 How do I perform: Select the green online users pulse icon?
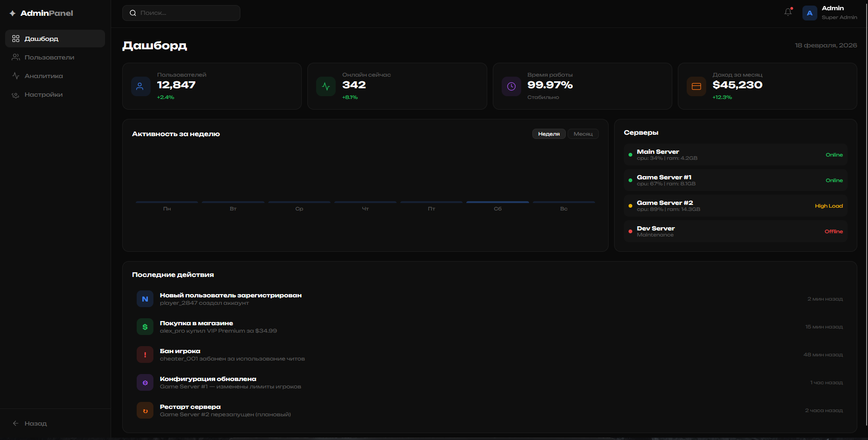(325, 86)
